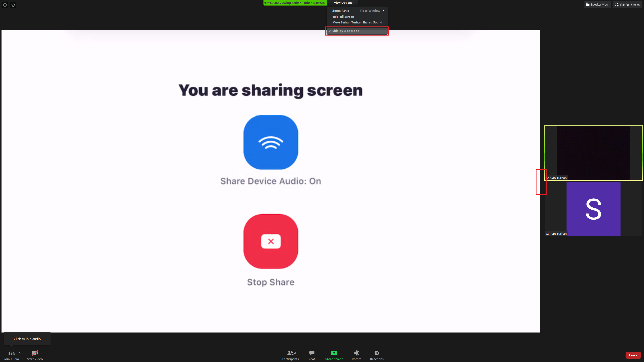Select Serkan Turhan's highlighted video thumbnail
Viewport: 644px width, 362px height.
click(x=593, y=153)
